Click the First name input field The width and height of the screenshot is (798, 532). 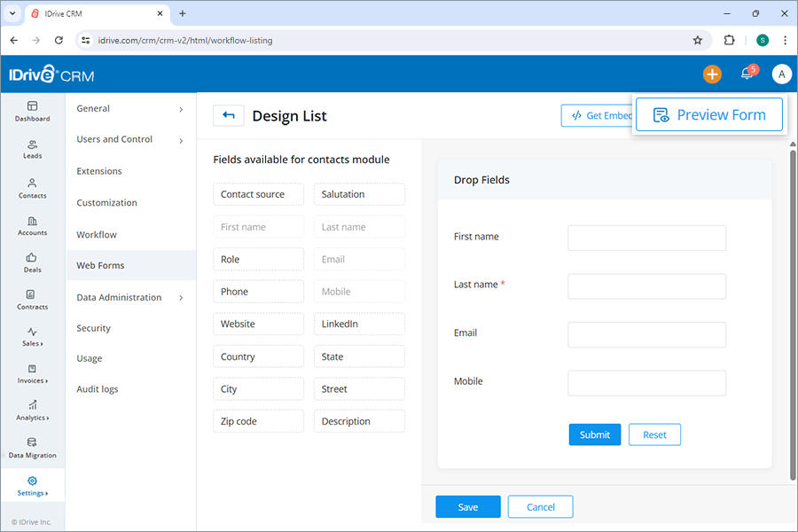click(646, 238)
